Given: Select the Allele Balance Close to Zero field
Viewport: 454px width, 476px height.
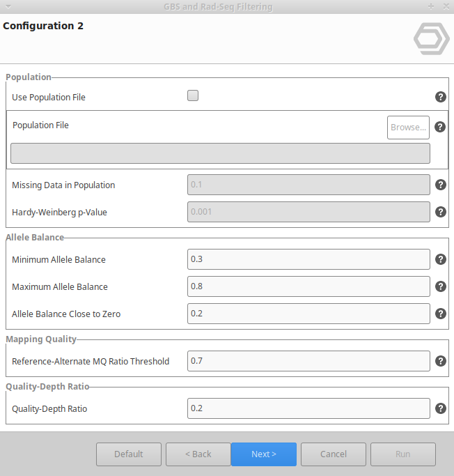Looking at the screenshot, I should coord(308,314).
